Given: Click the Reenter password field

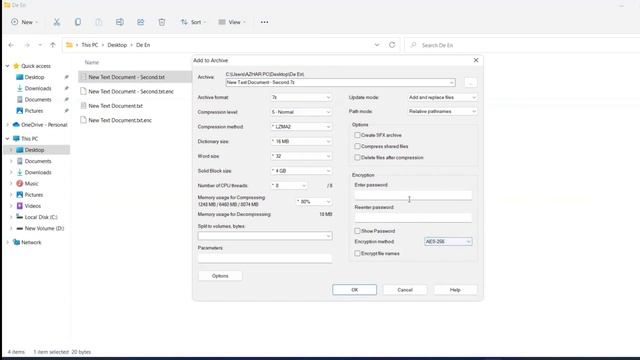Looking at the screenshot, I should coord(413,218).
